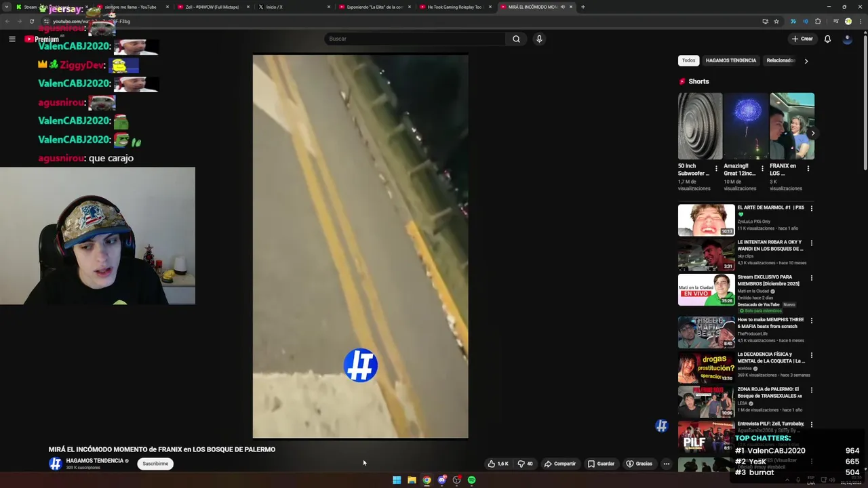
Task: Click the Gracias thanks button
Action: pyautogui.click(x=639, y=464)
